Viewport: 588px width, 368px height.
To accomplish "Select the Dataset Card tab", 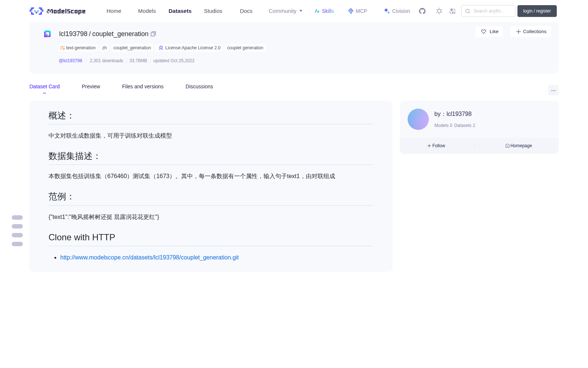I will (x=44, y=86).
